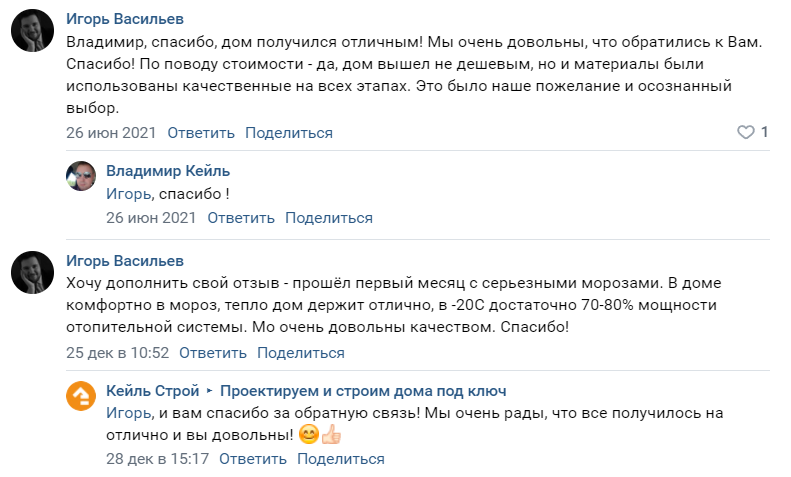Open "Проектируем и строим дома под ключ" link
791x477 pixels.
pos(363,391)
